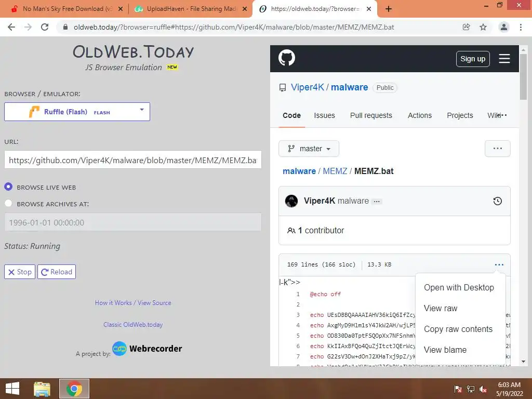This screenshot has width=532, height=399.
Task: Click the malware breadcrumb link
Action: [x=299, y=171]
